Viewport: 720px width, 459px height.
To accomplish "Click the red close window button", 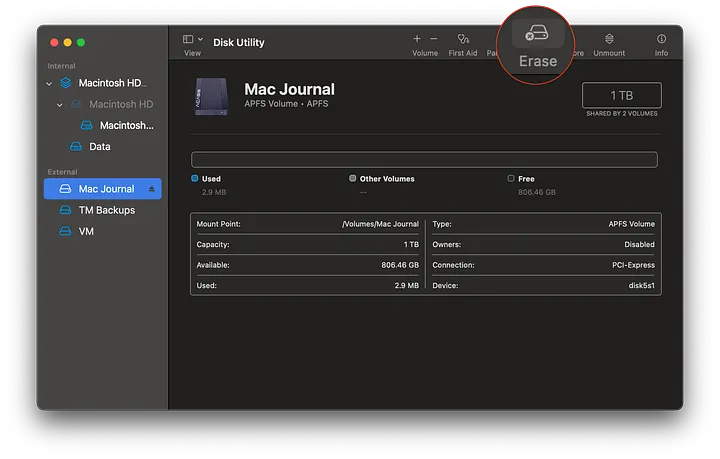I will [x=54, y=42].
